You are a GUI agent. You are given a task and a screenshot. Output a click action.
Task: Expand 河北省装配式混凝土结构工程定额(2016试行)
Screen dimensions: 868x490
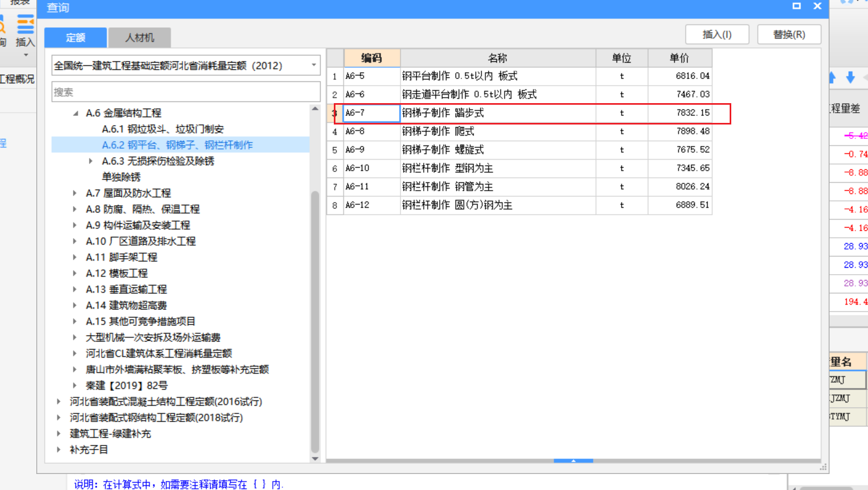(x=58, y=401)
